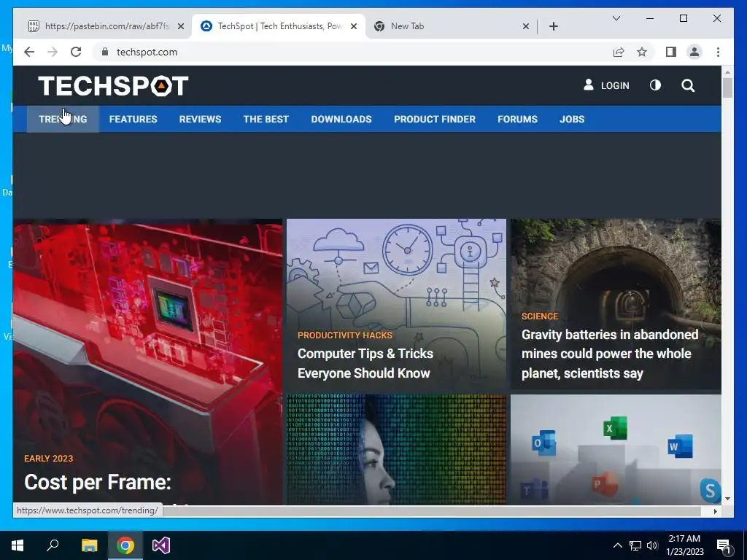Open Gravity batteries in abandoned mines article

[x=610, y=354]
